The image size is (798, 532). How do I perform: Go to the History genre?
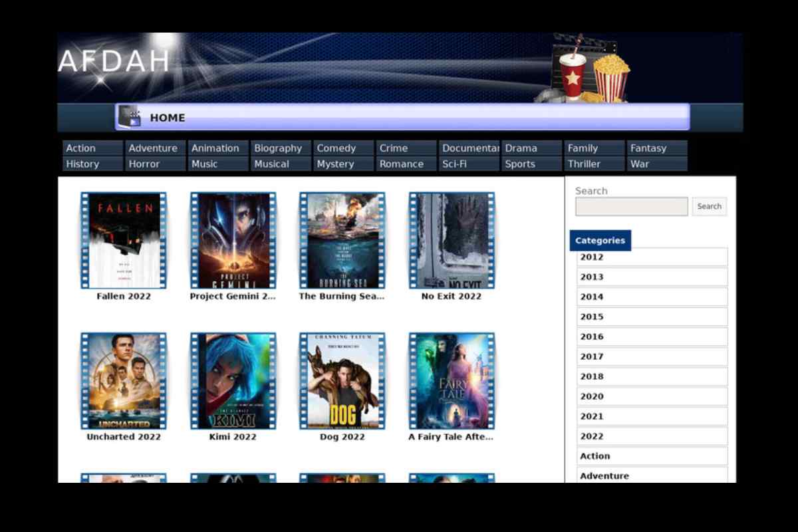[93, 164]
